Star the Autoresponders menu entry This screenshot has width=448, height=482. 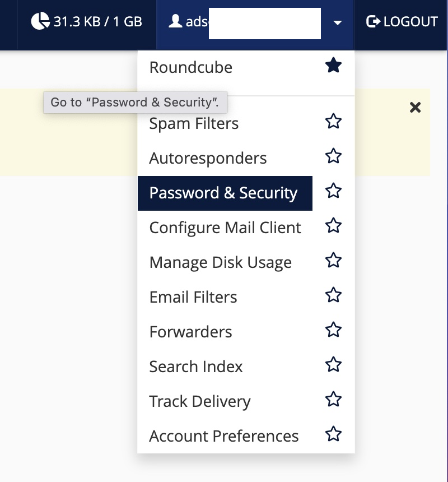(x=333, y=156)
